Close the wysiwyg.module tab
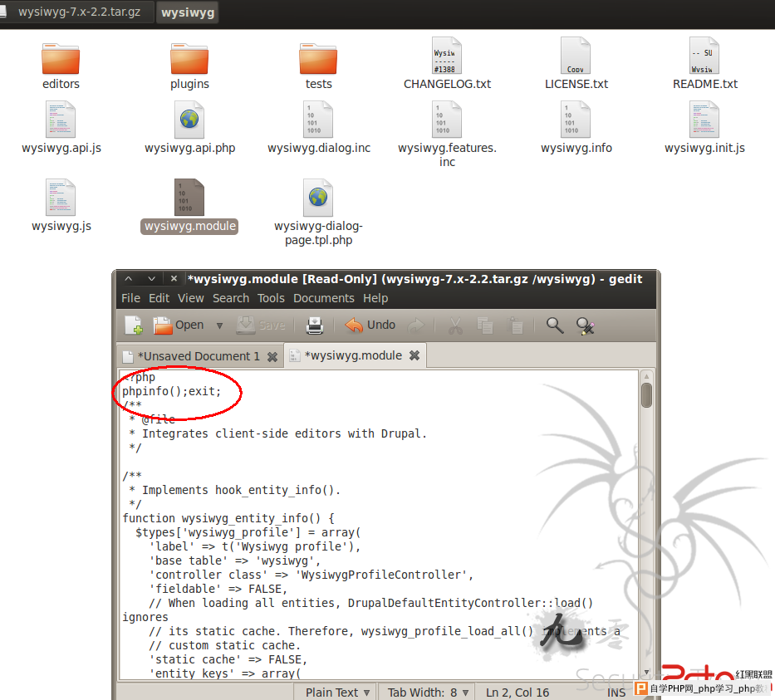The height and width of the screenshot is (700, 775). coord(414,355)
